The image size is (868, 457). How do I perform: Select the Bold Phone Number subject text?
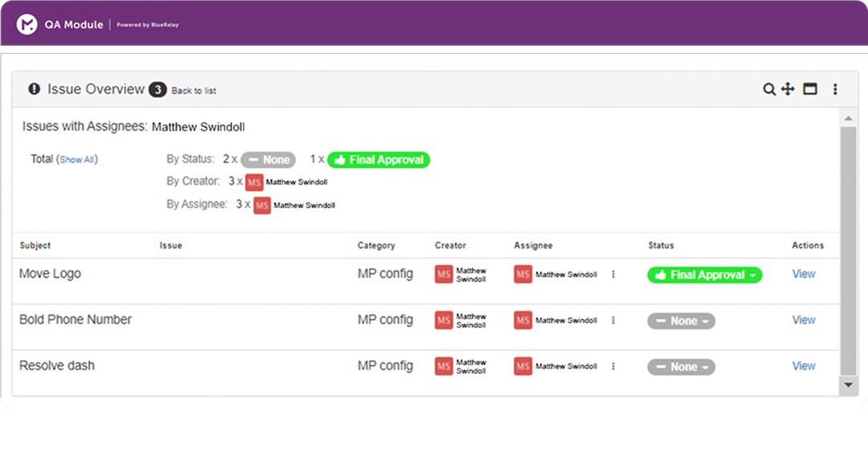[x=76, y=320]
